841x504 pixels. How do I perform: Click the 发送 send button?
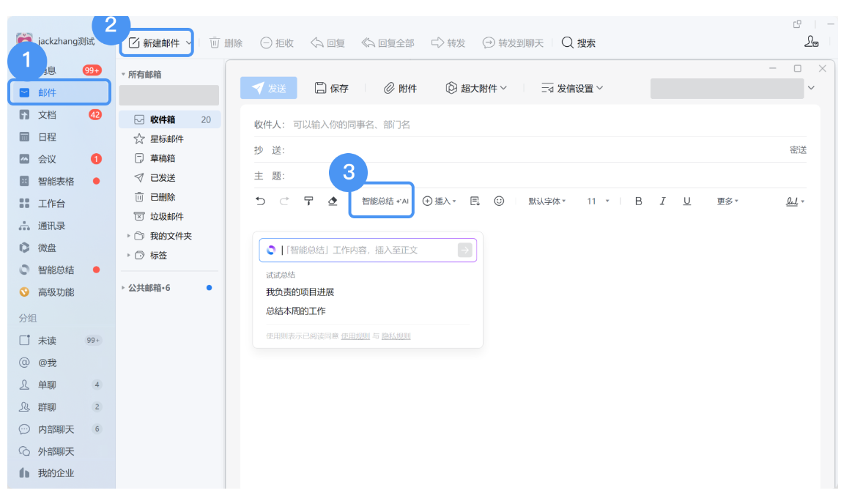269,88
